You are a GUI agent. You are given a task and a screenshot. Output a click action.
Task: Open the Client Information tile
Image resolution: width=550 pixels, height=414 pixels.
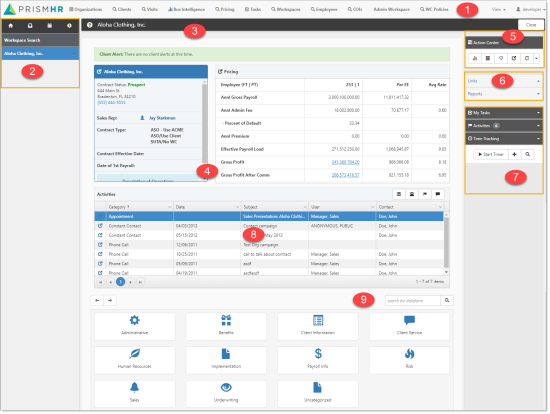coord(318,326)
